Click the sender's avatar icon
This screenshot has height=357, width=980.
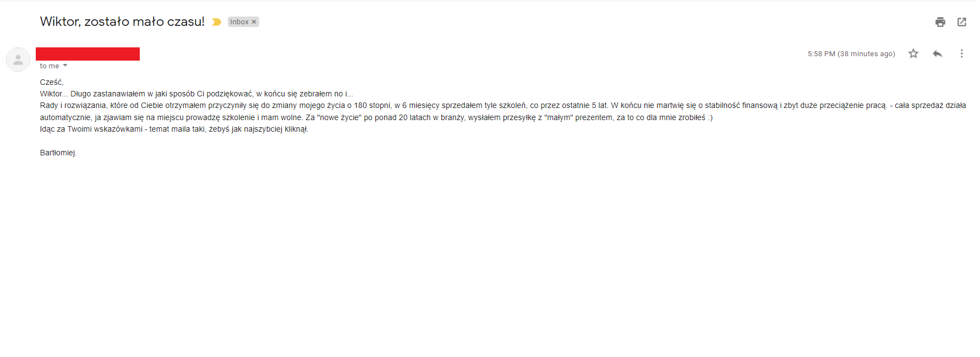[x=18, y=59]
